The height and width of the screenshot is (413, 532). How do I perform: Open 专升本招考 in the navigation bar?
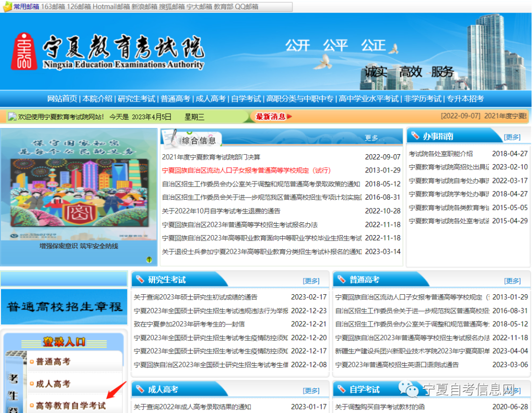[x=465, y=99]
